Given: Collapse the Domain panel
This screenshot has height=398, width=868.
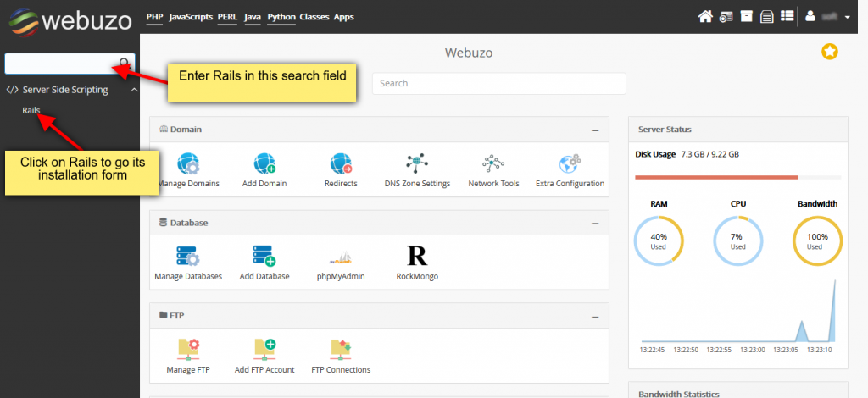Looking at the screenshot, I should [595, 130].
